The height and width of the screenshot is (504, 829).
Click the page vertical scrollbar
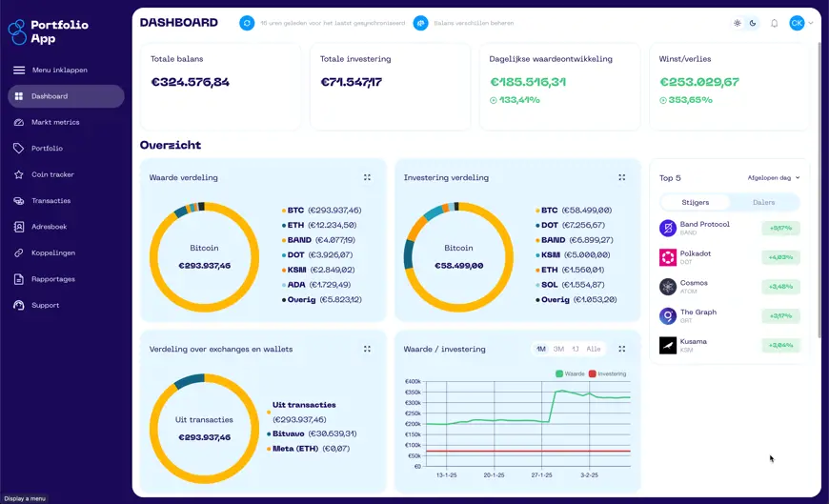point(819,191)
